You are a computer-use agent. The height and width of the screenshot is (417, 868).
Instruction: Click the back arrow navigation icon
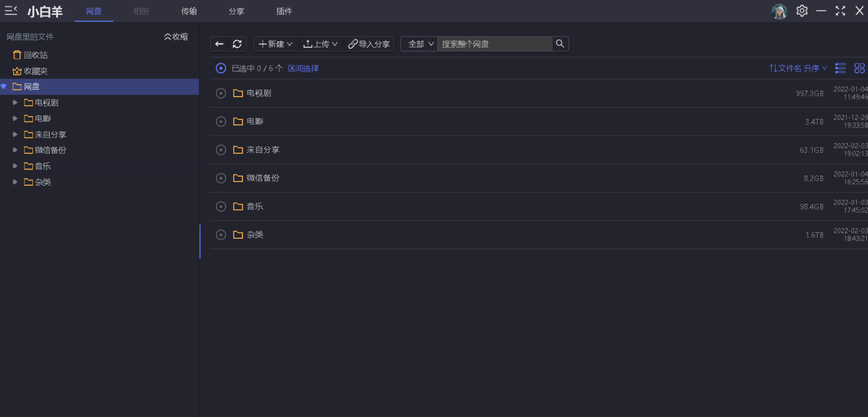coord(219,44)
